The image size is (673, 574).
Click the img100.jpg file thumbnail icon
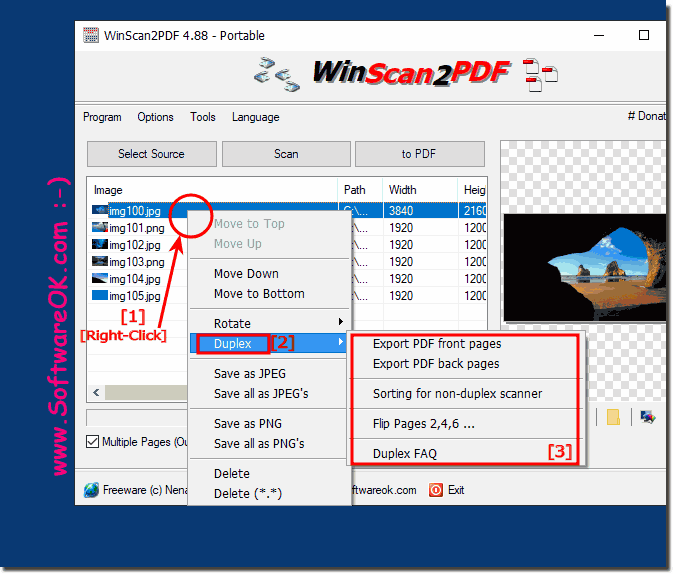pos(100,210)
